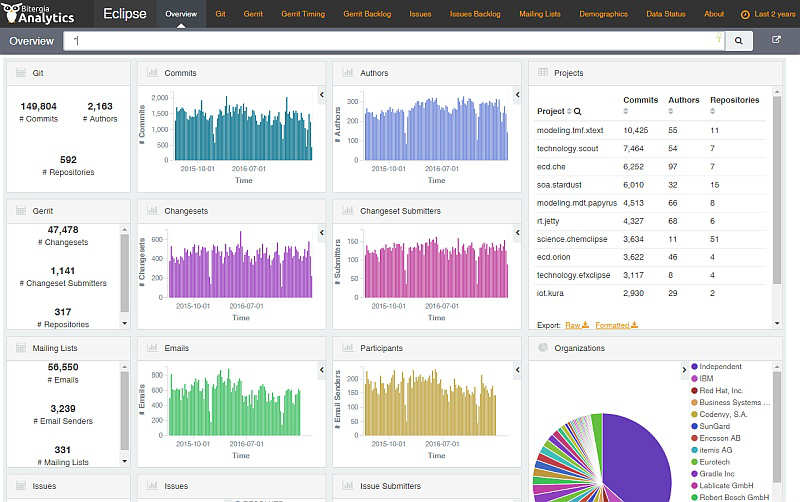This screenshot has width=800, height=502.
Task: Toggle the Organizations legend arrow
Action: 684,370
